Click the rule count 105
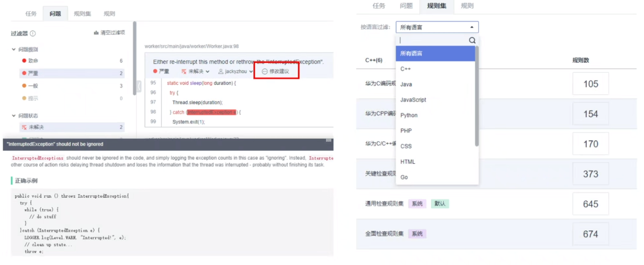644x265 pixels. click(x=591, y=84)
